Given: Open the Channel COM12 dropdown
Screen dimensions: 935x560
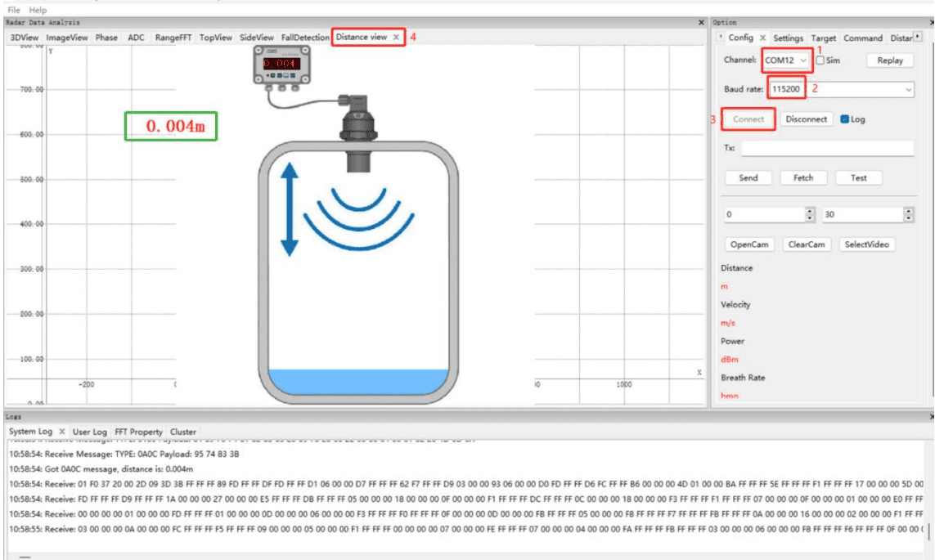Looking at the screenshot, I should (x=803, y=60).
